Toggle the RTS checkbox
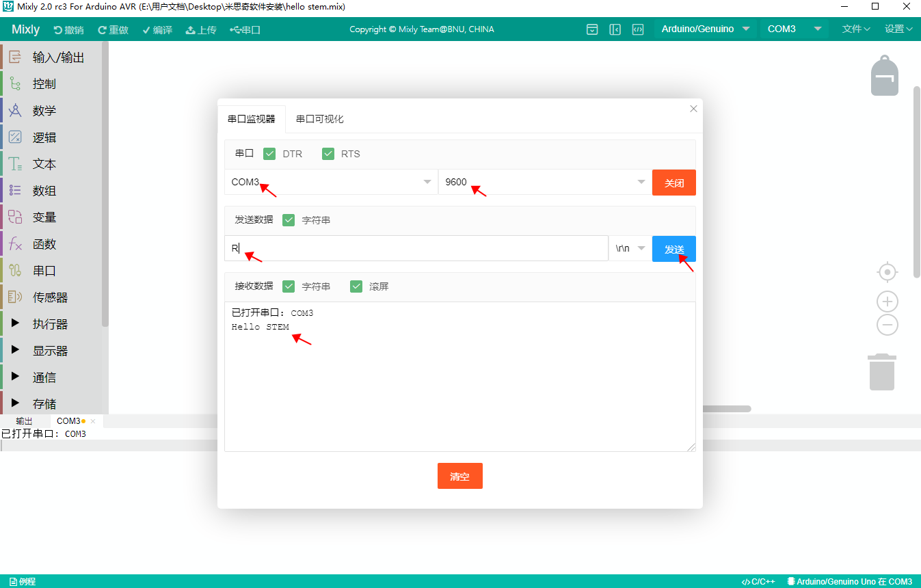 (x=328, y=154)
